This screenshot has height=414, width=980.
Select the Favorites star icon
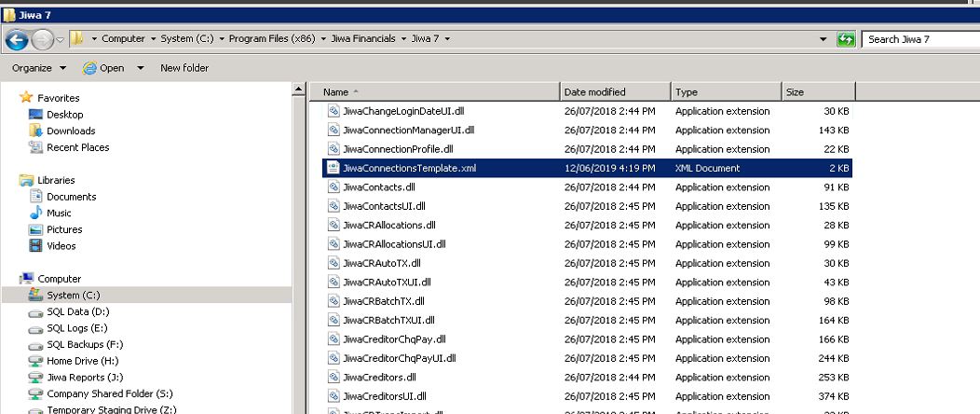[26, 98]
